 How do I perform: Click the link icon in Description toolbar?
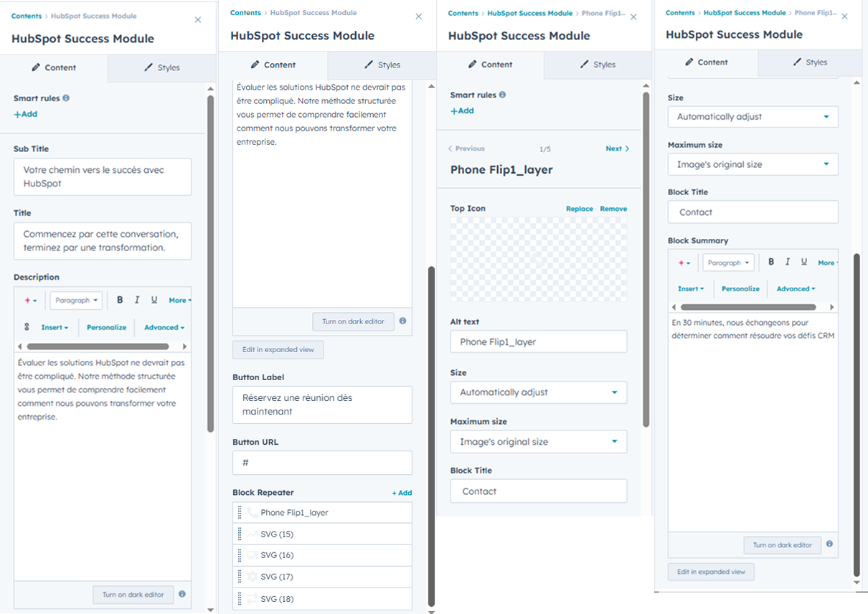click(x=27, y=327)
